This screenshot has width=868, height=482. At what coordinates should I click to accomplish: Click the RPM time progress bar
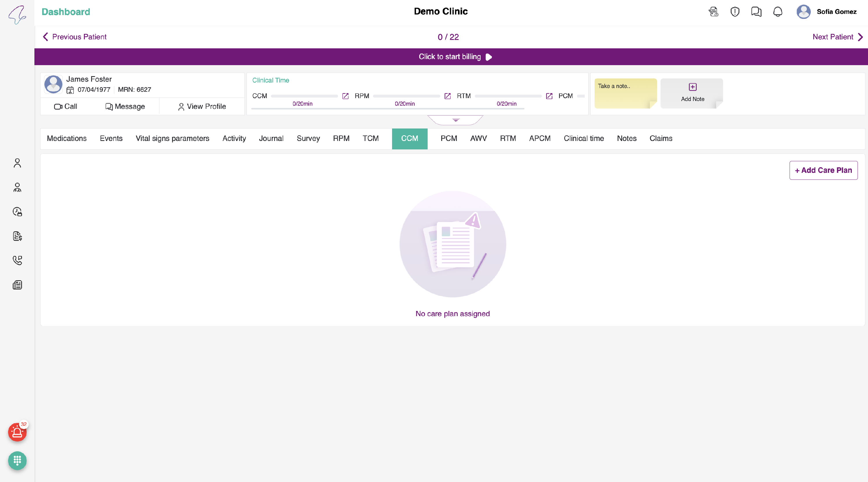coord(406,96)
